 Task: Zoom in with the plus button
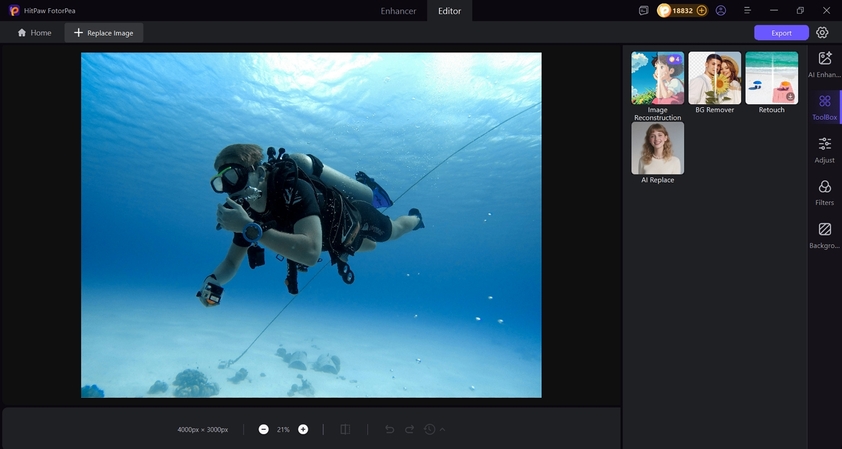pos(303,429)
